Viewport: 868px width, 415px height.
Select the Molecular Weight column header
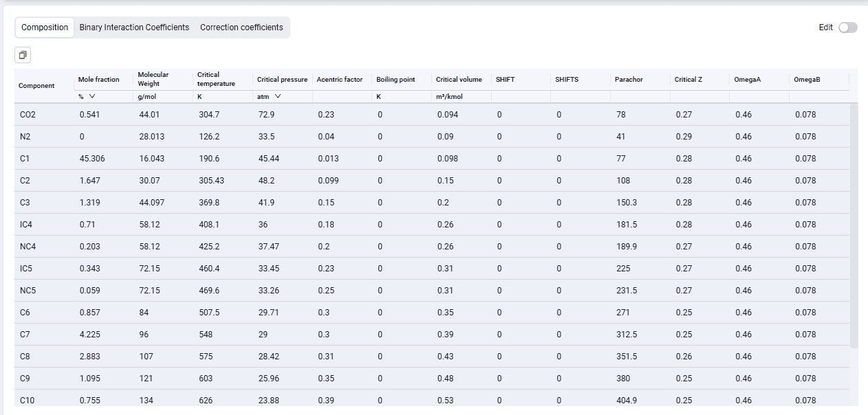[x=153, y=79]
